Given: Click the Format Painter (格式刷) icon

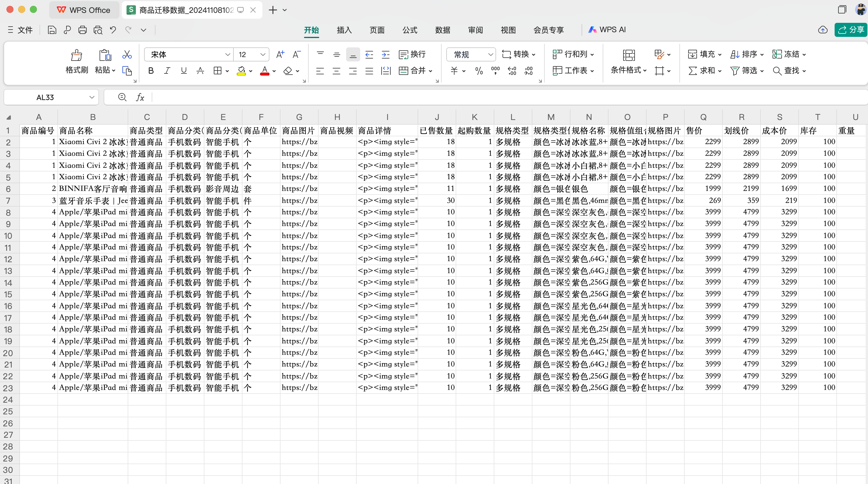Looking at the screenshot, I should point(76,55).
